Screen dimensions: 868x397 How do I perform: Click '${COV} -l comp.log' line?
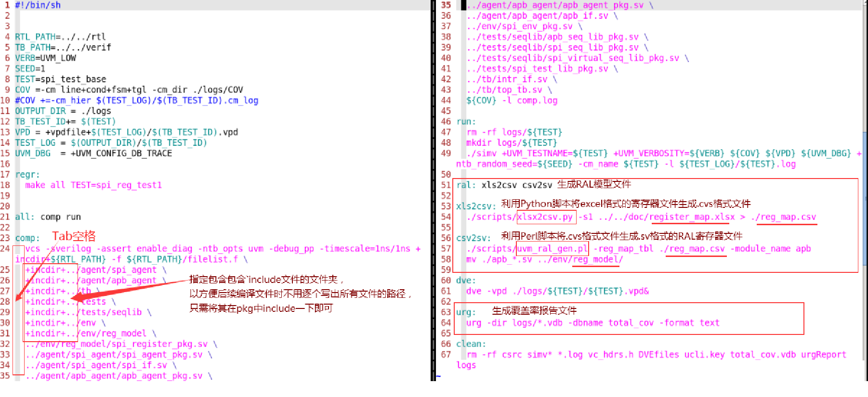(512, 100)
